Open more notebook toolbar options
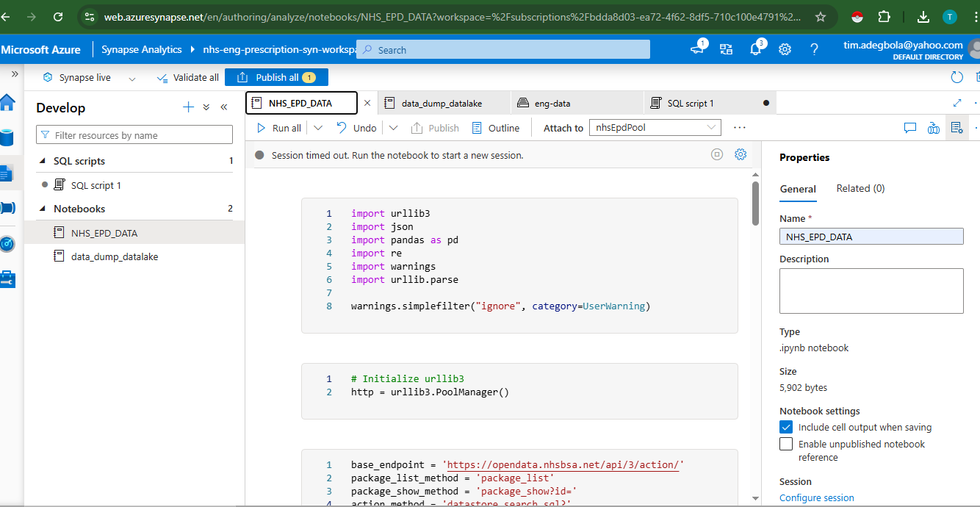Viewport: 980px width, 507px height. click(739, 127)
